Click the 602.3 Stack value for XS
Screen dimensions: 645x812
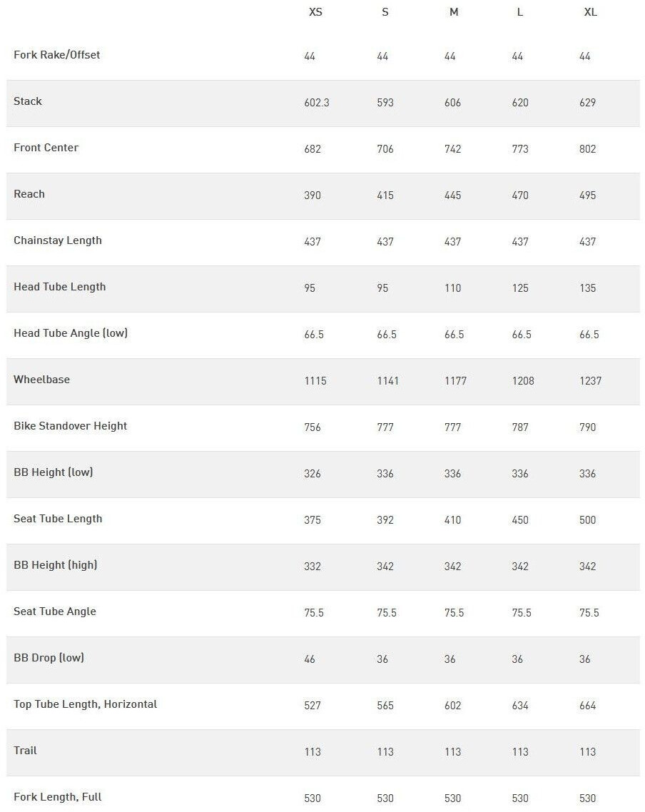[x=317, y=103]
